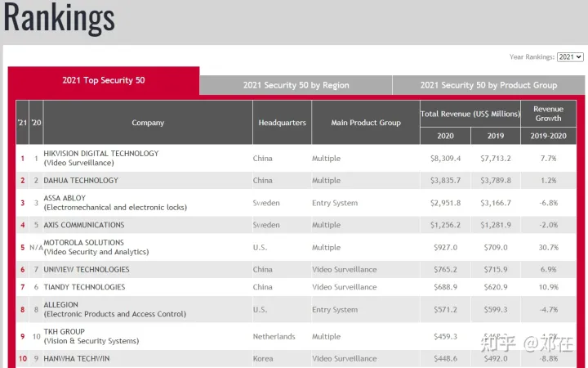Click the Total Revenue (US$ Millions) header
The width and height of the screenshot is (588, 368).
click(x=470, y=114)
